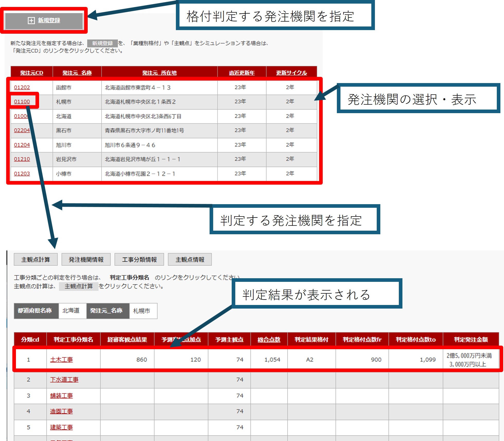
Task: Open the 下水道工事 classification link
Action: [64, 380]
